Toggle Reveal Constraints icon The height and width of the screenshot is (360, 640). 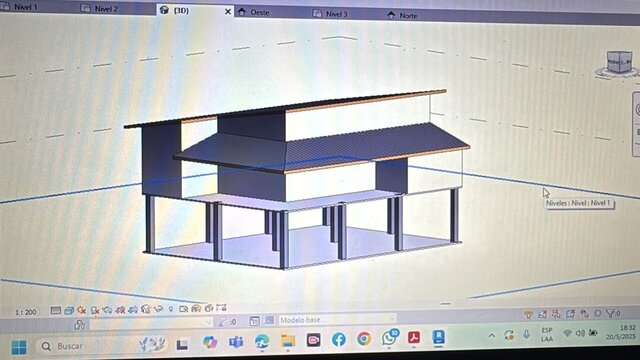tap(222, 307)
